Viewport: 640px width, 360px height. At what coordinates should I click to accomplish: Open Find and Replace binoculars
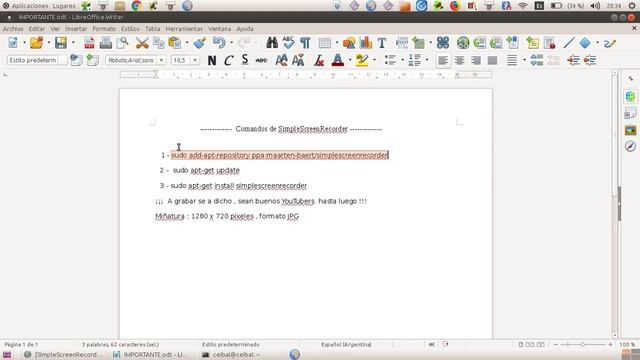[x=272, y=42]
